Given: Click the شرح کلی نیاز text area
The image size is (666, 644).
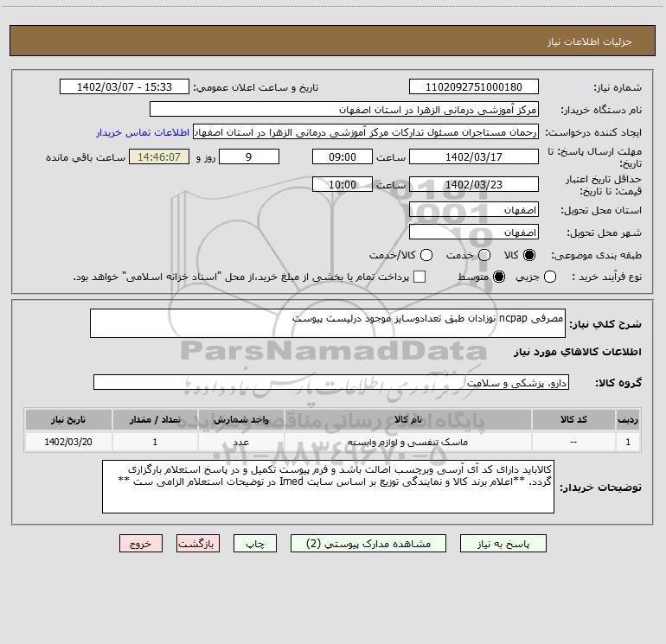Looking at the screenshot, I should coord(328,323).
